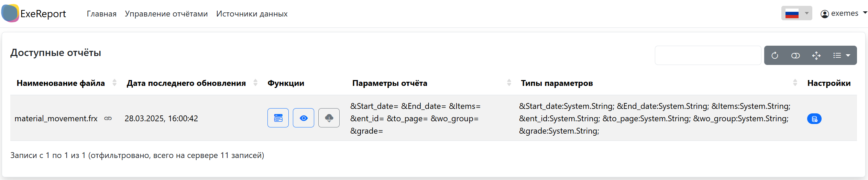Click the ExeReport logo icon
868x180 pixels.
[x=10, y=13]
